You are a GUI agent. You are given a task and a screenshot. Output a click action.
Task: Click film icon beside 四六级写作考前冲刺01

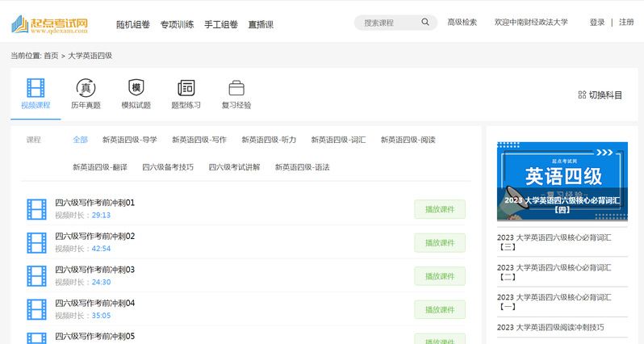[x=36, y=209]
